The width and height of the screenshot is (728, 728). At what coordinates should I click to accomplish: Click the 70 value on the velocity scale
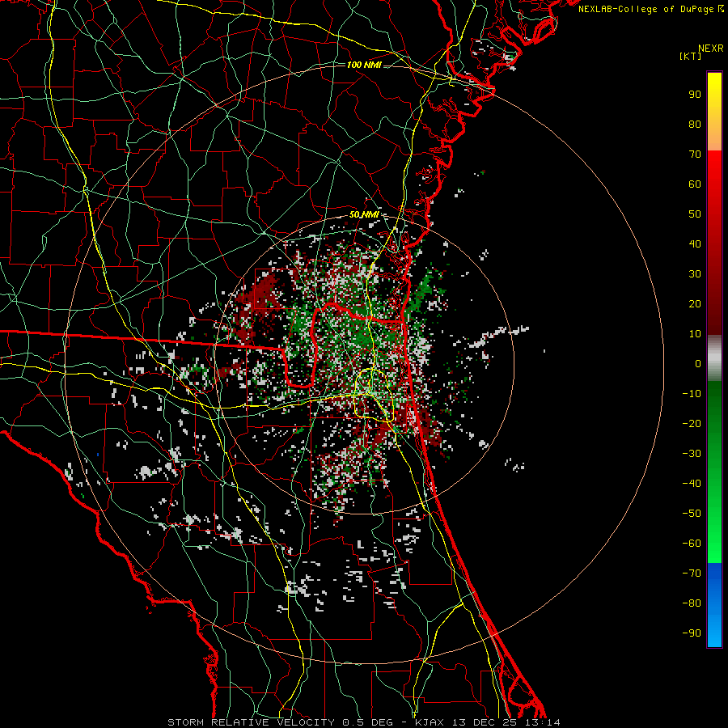click(x=695, y=154)
